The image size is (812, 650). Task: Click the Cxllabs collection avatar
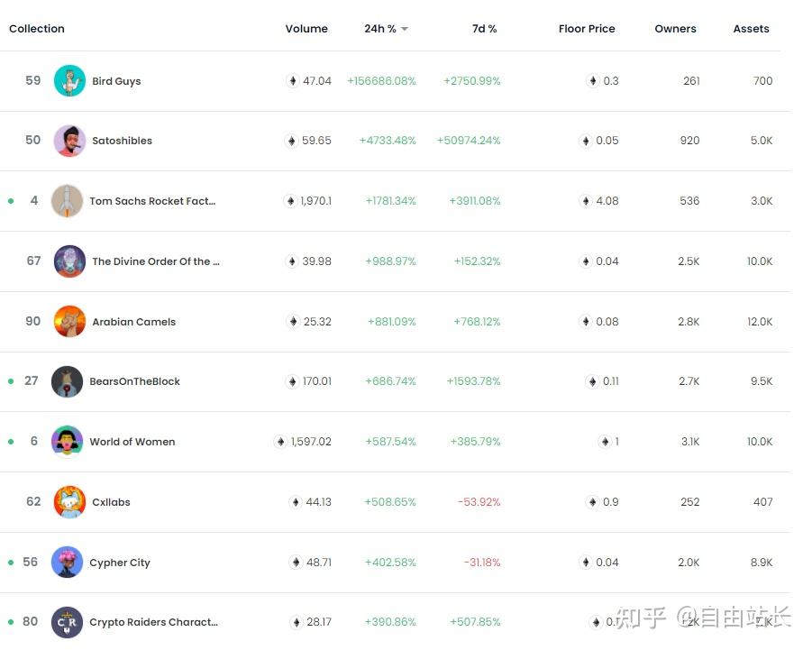[x=69, y=502]
